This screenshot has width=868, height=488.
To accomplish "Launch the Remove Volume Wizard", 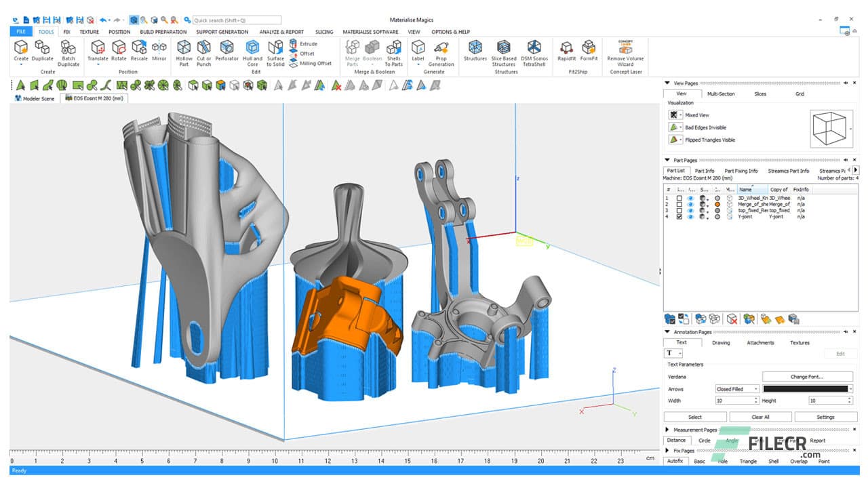I will tap(623, 51).
